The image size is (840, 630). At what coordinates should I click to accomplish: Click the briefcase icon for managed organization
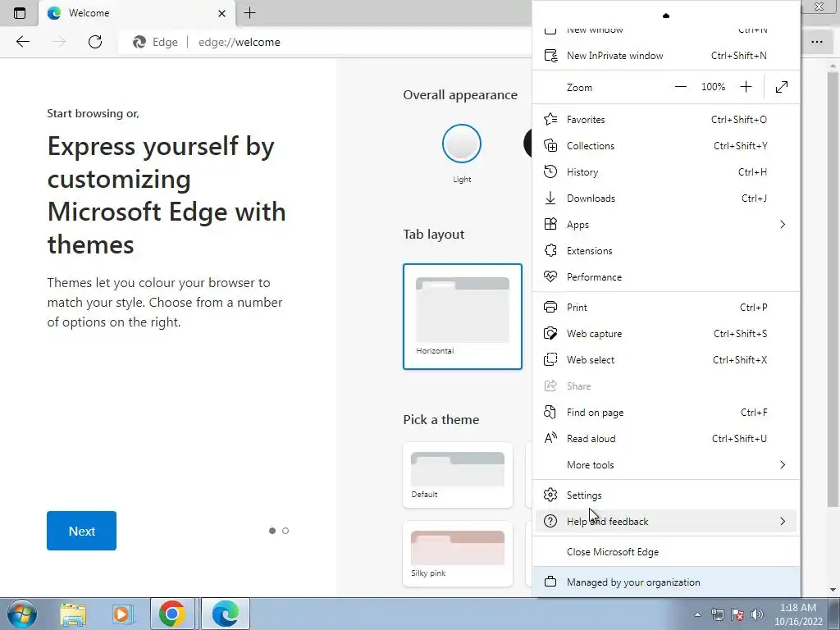point(550,582)
